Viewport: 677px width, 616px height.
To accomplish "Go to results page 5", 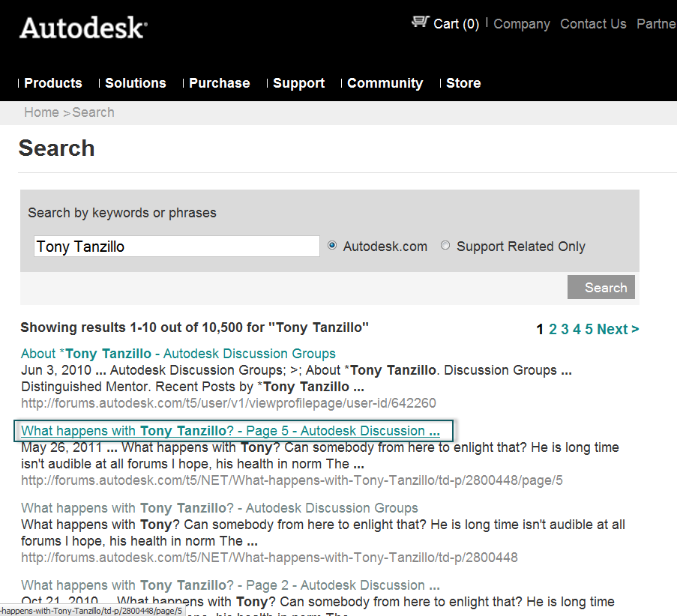I will (x=589, y=329).
